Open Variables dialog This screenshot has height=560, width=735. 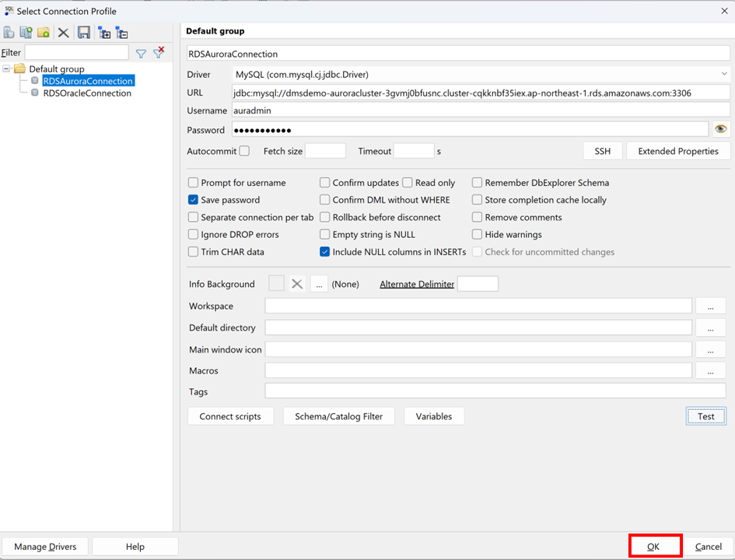[433, 416]
